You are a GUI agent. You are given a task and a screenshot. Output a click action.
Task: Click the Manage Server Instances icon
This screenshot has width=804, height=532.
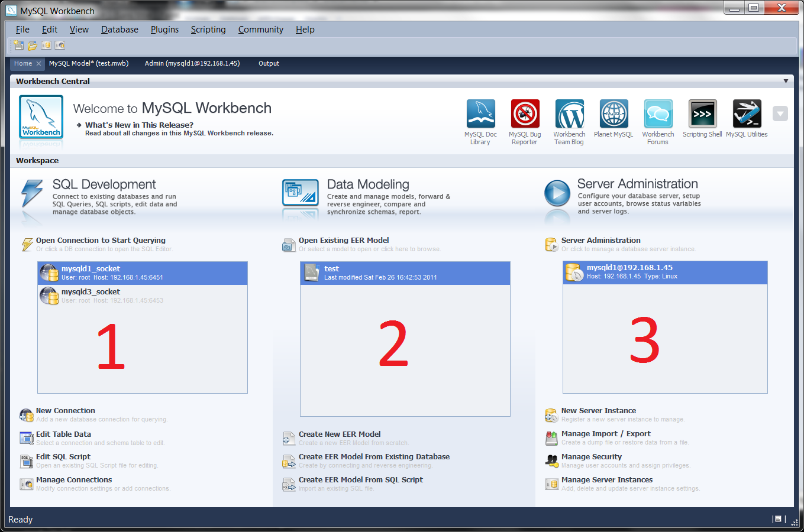(551, 484)
